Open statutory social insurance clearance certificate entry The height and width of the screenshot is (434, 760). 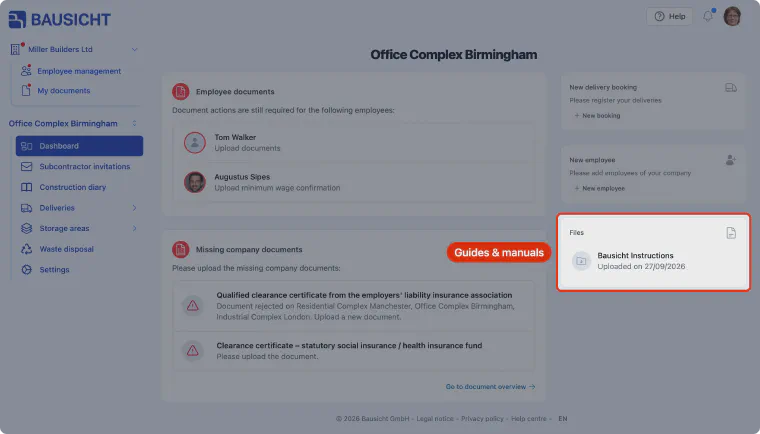[x=354, y=351]
